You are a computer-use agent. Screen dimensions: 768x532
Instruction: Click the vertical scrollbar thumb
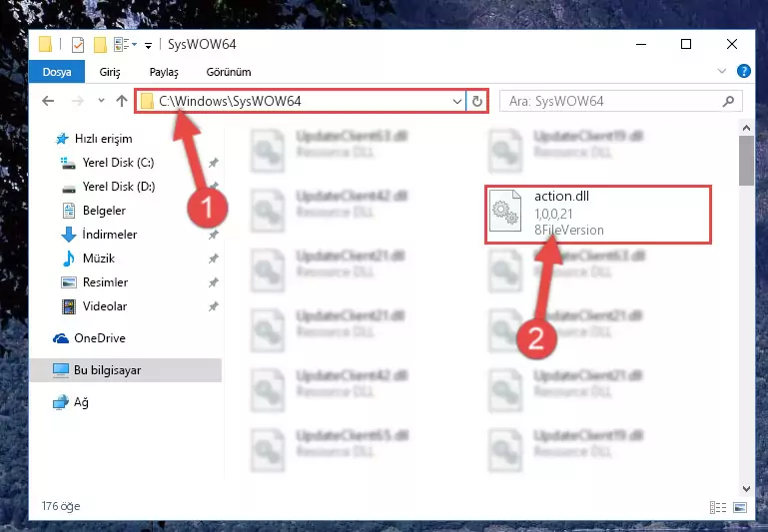(x=746, y=161)
